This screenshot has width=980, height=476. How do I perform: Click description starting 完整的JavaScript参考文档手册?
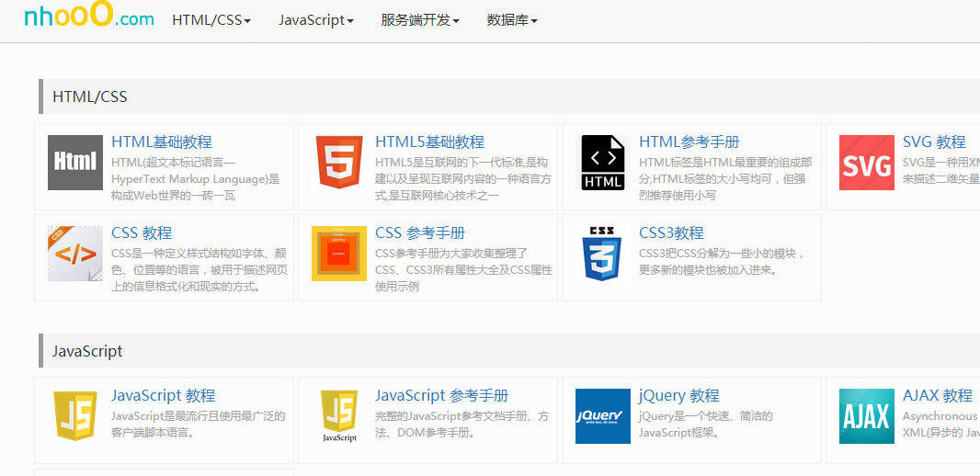(x=462, y=425)
